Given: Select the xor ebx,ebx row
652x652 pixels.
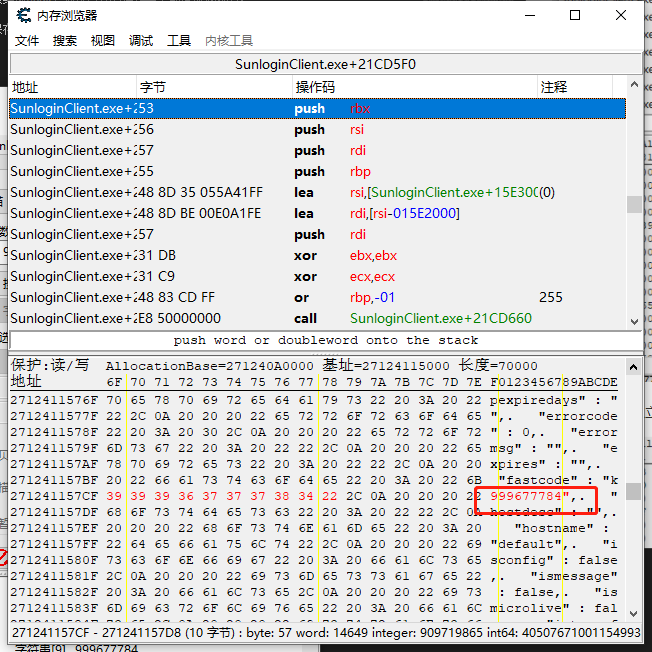Looking at the screenshot, I should click(x=318, y=256).
